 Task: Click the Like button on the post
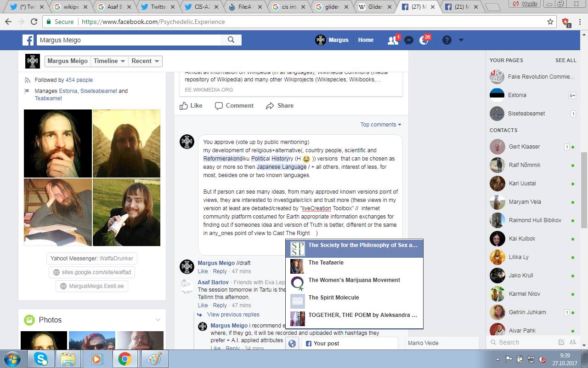[191, 106]
